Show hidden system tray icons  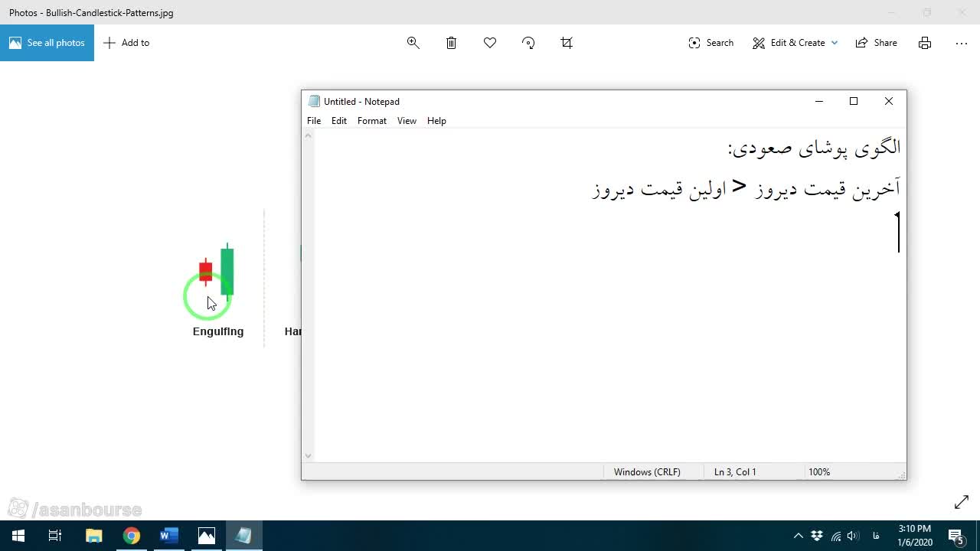[x=798, y=536]
